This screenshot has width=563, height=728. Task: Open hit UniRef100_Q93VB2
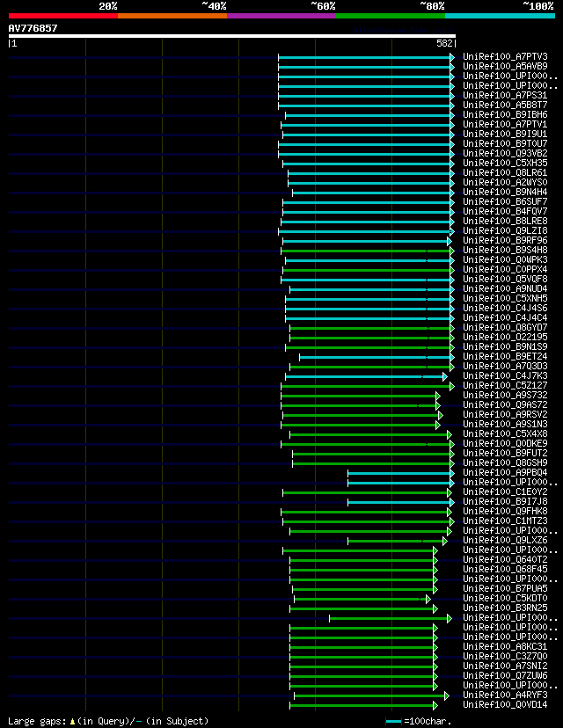505,153
